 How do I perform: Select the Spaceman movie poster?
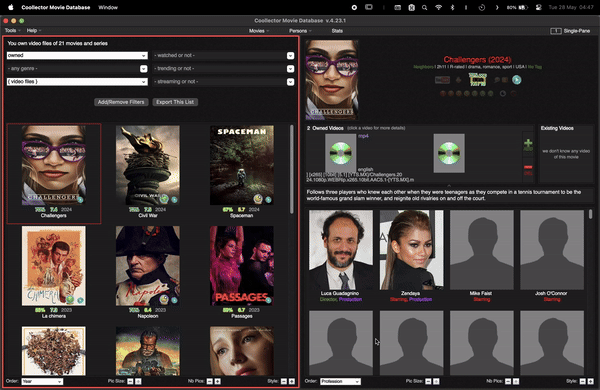(x=242, y=165)
